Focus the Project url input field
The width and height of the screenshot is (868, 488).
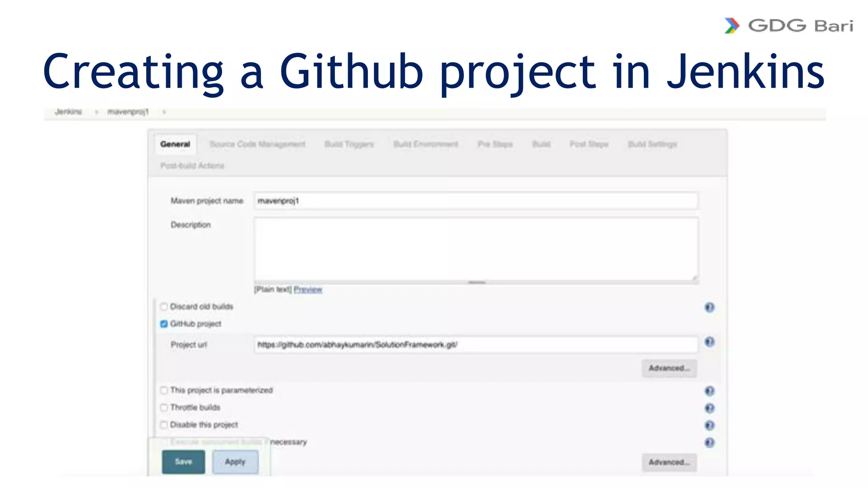(x=476, y=345)
